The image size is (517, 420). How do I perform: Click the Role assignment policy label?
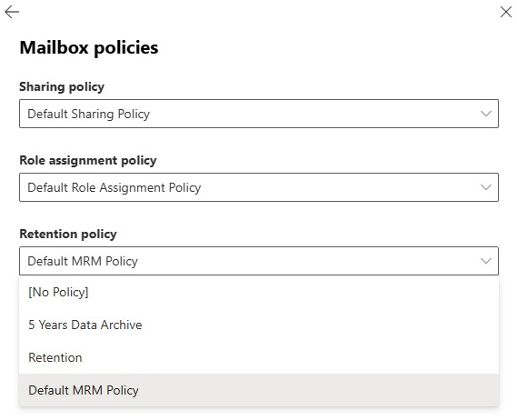point(88,161)
